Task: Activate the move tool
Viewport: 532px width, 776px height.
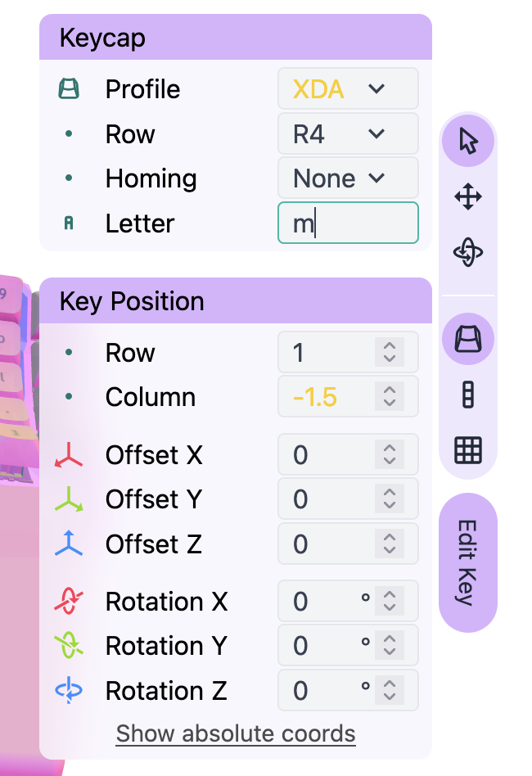Action: click(x=467, y=196)
